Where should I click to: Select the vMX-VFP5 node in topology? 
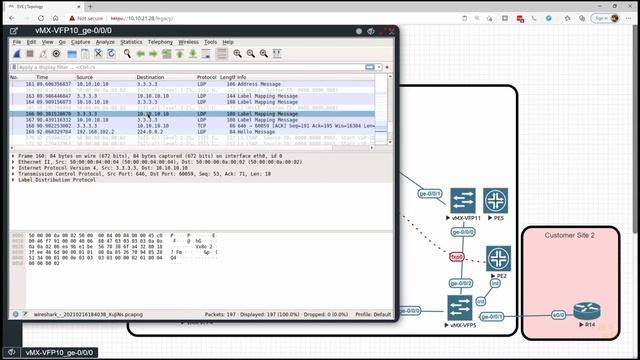point(460,308)
